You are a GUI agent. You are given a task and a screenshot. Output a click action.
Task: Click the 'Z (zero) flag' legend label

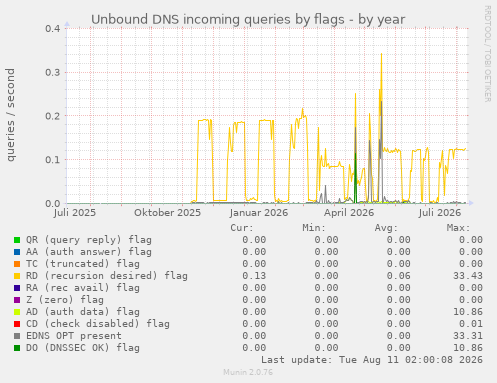pyautogui.click(x=65, y=300)
